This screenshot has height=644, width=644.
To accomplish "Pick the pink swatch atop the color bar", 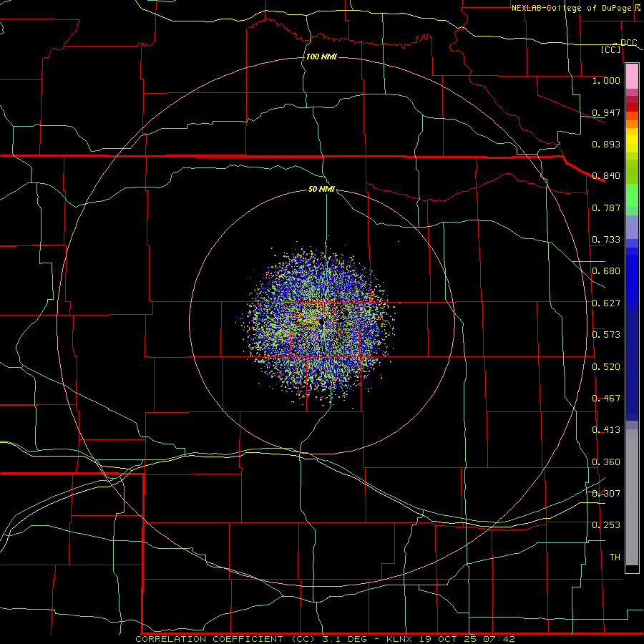I will pos(632,77).
